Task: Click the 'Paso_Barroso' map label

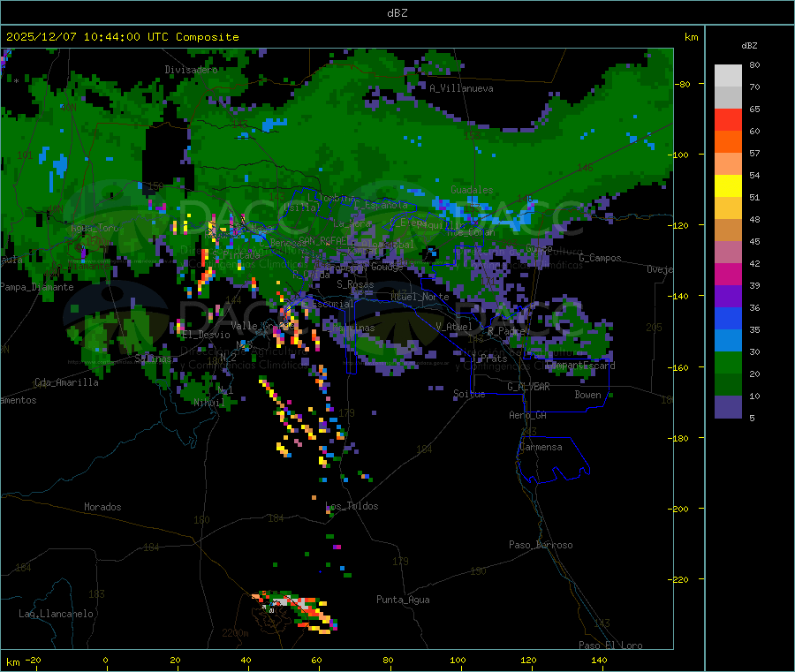Action: (x=541, y=545)
